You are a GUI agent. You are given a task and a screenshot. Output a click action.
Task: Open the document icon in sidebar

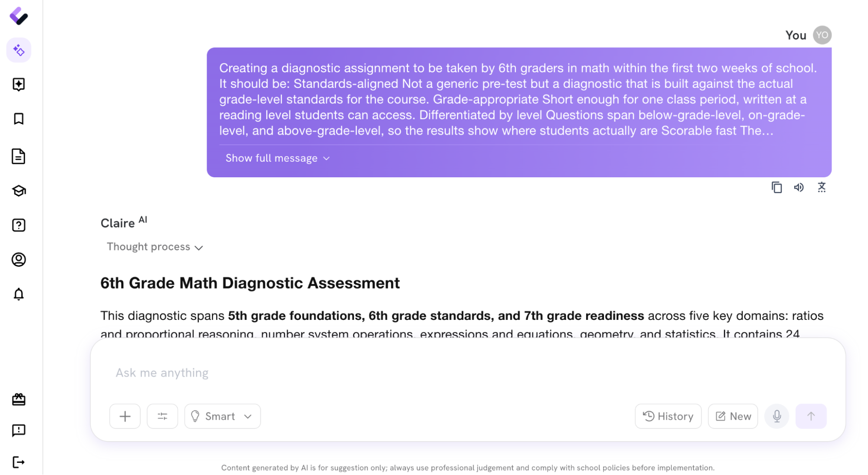[19, 156]
